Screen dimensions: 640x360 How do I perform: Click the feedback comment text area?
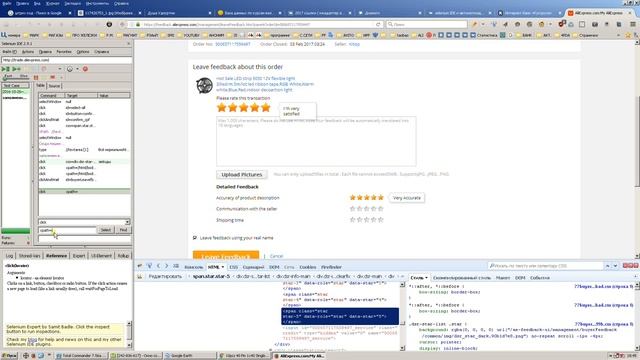pyautogui.click(x=316, y=141)
